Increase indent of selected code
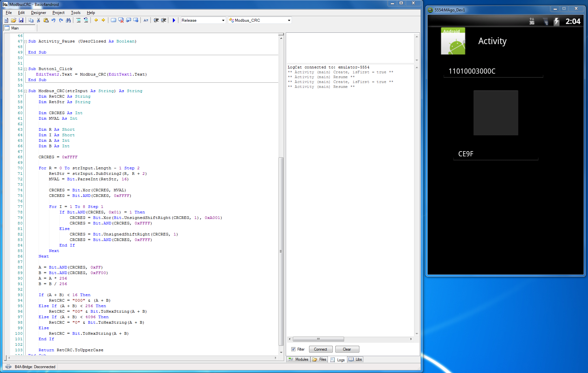Screen dimensions: 588x373 point(164,20)
